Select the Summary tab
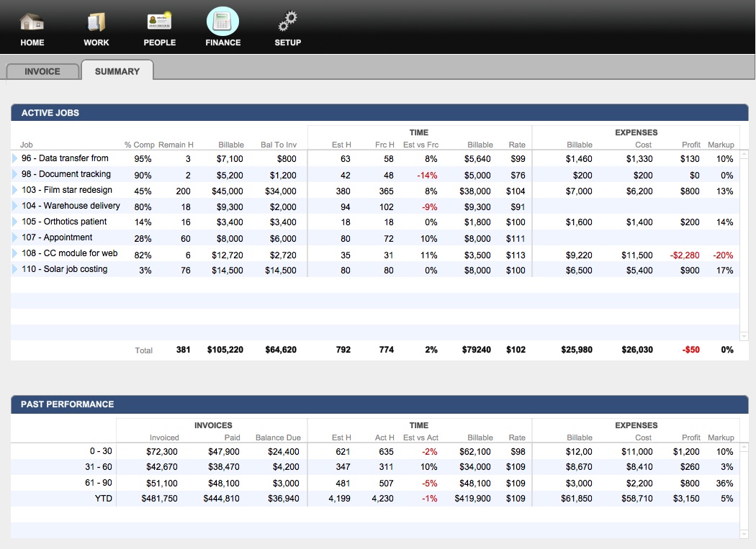756x549 pixels. (x=117, y=71)
